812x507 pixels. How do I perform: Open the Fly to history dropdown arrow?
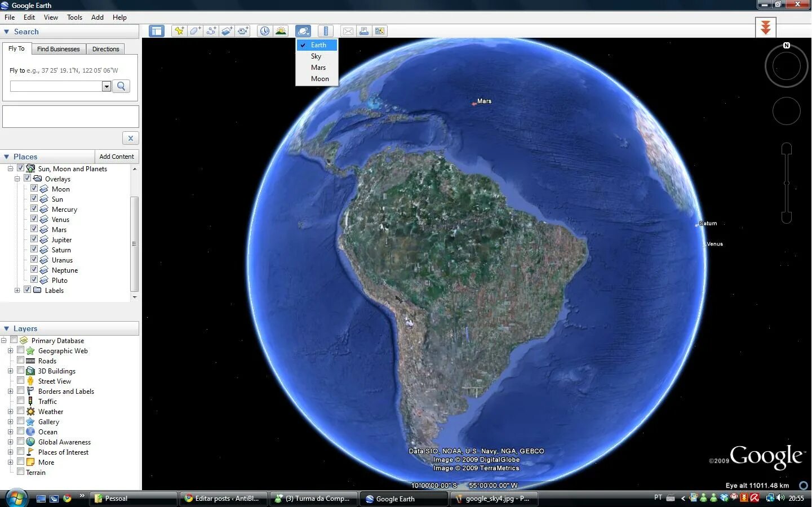click(107, 86)
